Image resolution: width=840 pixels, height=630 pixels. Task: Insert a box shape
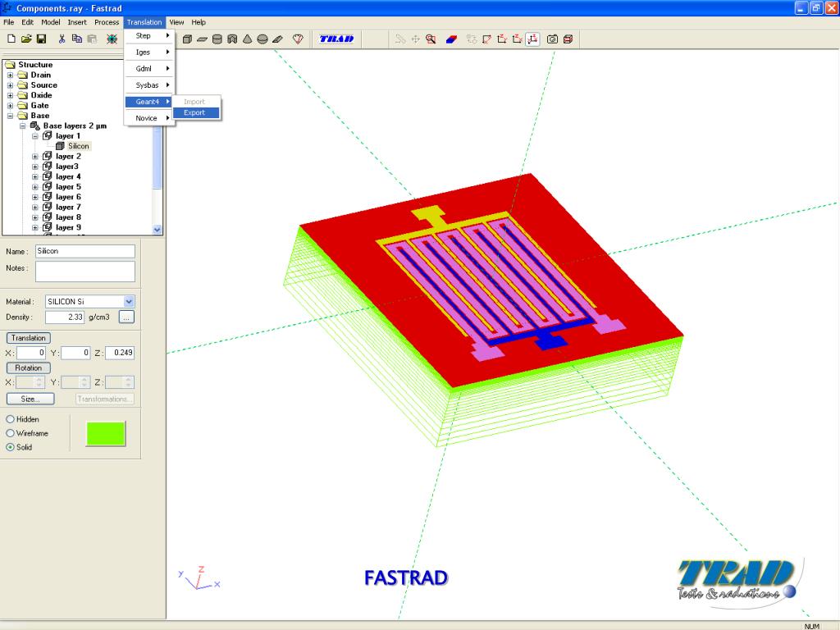(187, 39)
